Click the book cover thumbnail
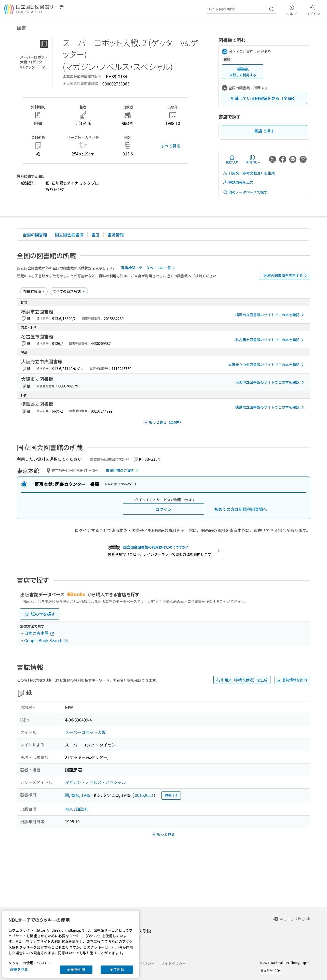This screenshot has width=327, height=980. (35, 62)
